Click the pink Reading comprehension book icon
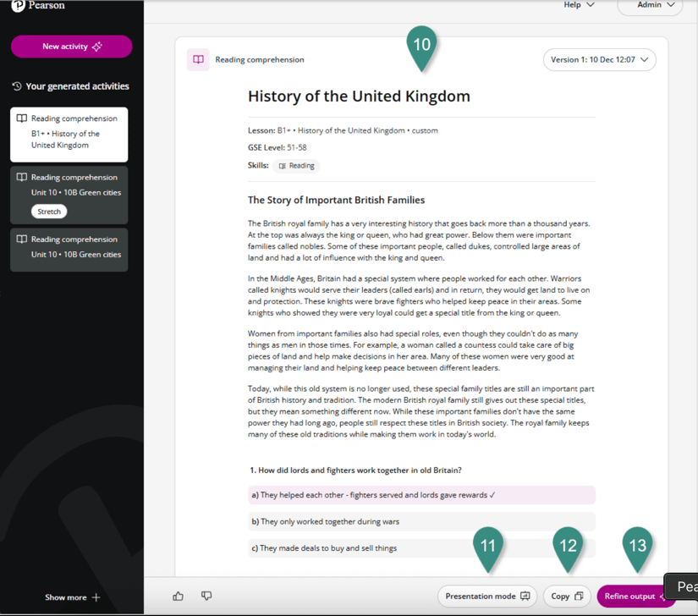The image size is (698, 616). tap(198, 59)
